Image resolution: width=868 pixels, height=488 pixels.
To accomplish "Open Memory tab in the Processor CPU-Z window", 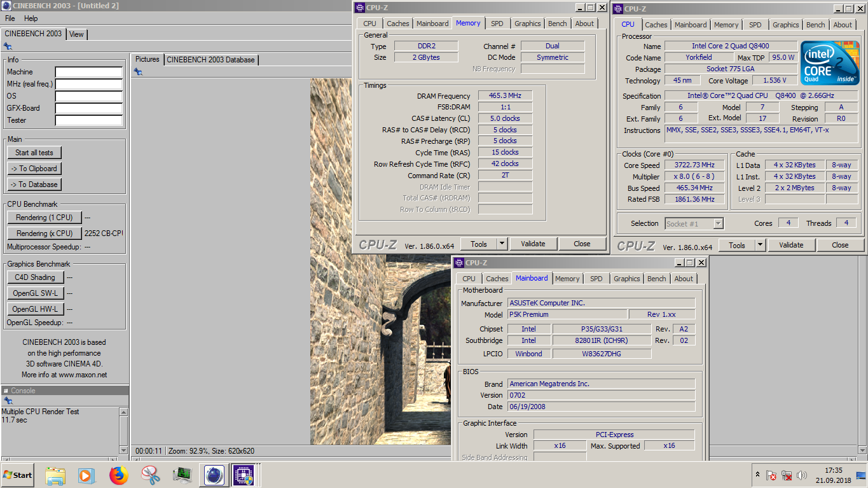I will (x=726, y=25).
